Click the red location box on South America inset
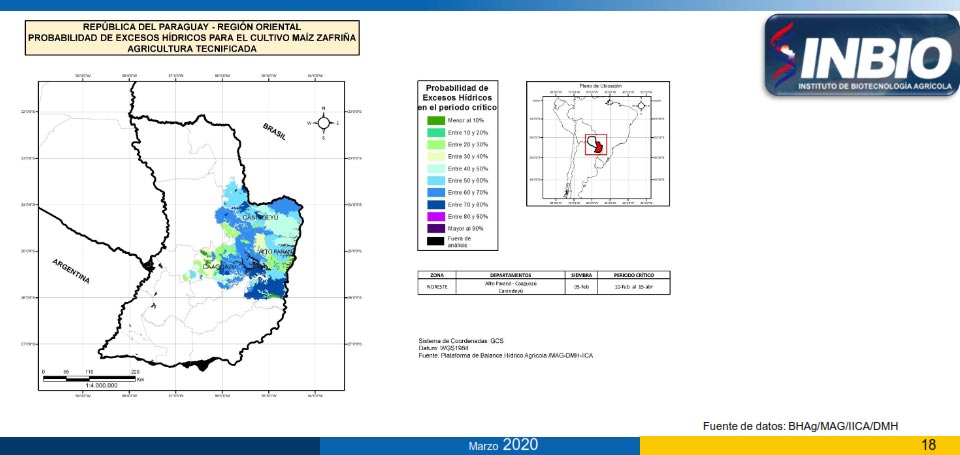This screenshot has height=455, width=960. (x=596, y=145)
